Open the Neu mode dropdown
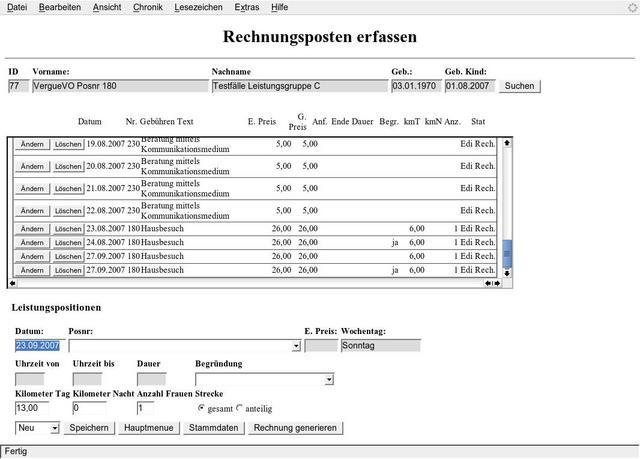640x459 pixels. [x=37, y=428]
